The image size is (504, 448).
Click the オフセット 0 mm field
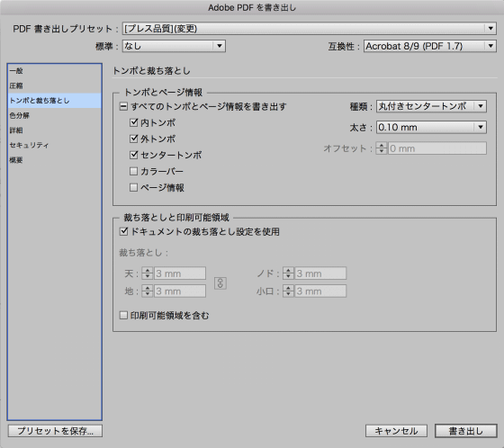437,148
